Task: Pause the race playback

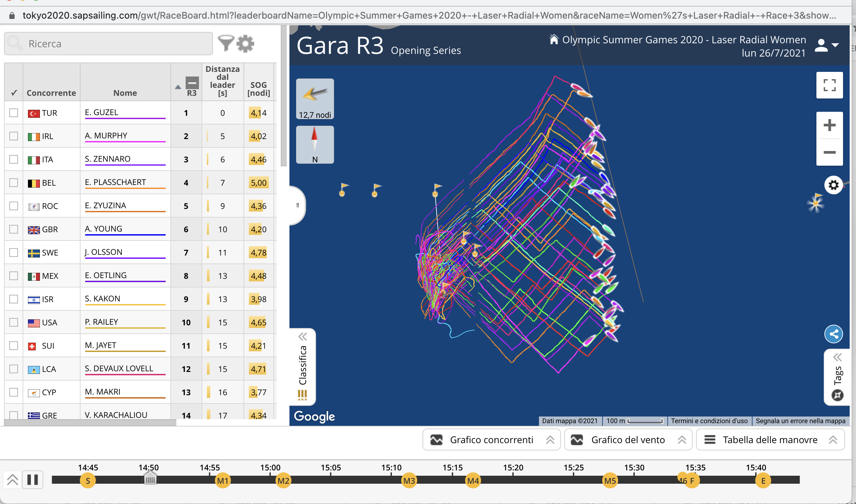Action: [33, 479]
